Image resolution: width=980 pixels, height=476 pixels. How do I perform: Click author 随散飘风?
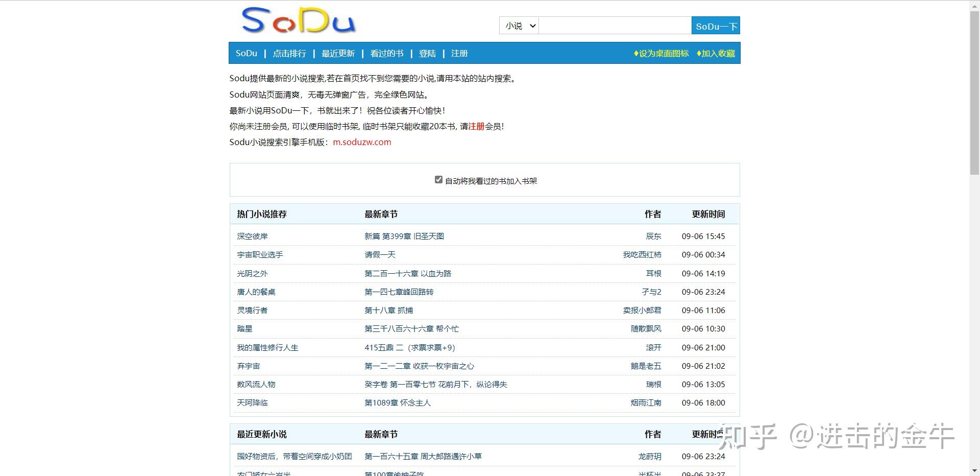click(646, 328)
